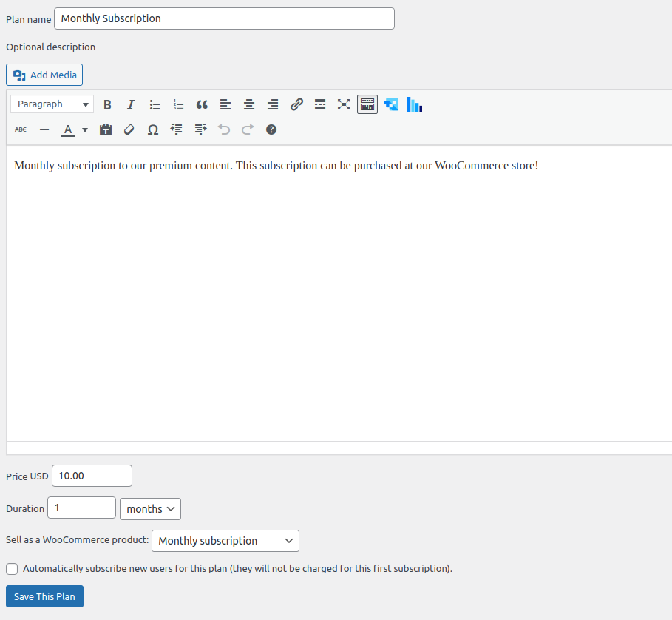This screenshot has height=620, width=672.
Task: Open the text color picker arrow
Action: click(x=85, y=129)
